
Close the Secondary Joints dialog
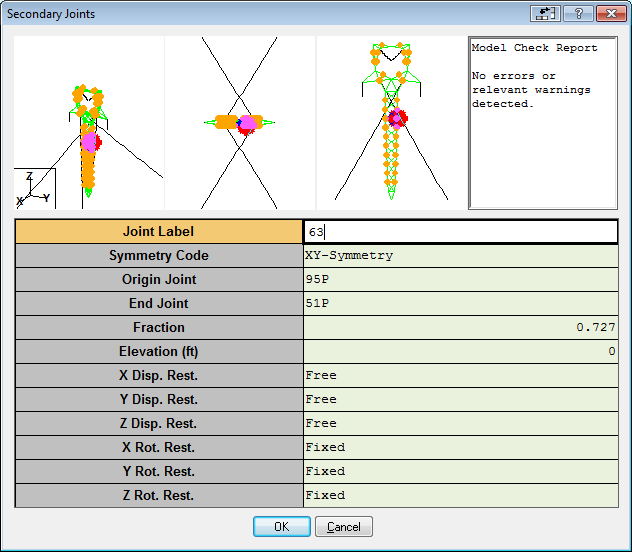click(611, 14)
